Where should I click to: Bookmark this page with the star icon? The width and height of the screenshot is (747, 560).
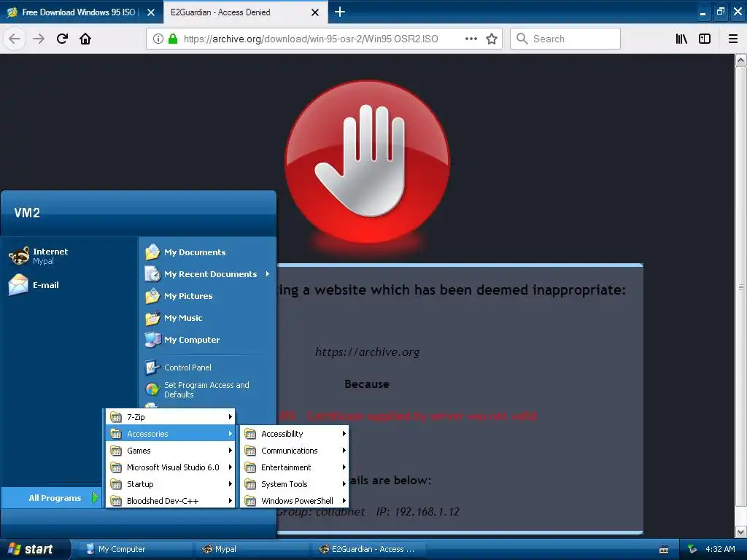(492, 39)
